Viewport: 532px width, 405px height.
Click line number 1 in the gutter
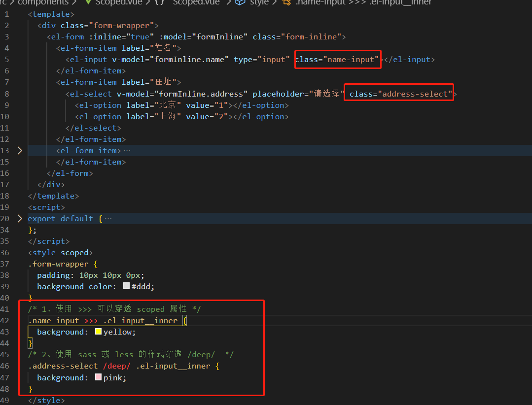pyautogui.click(x=7, y=14)
